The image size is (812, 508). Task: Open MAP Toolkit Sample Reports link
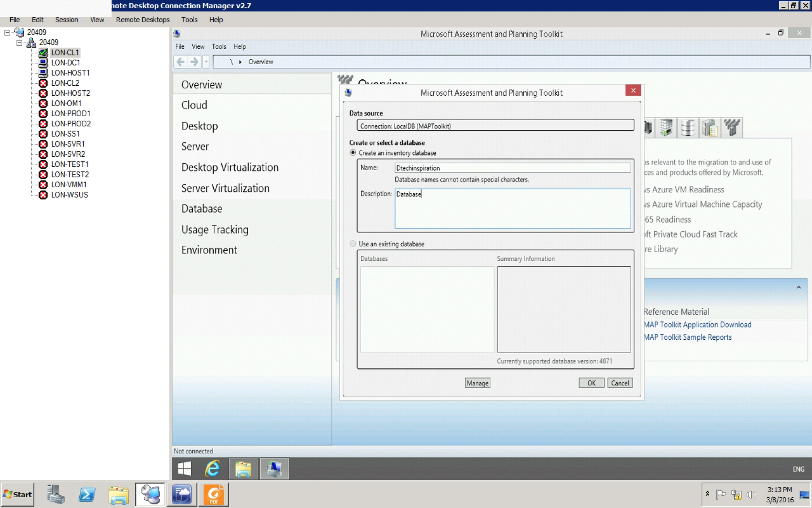click(688, 337)
